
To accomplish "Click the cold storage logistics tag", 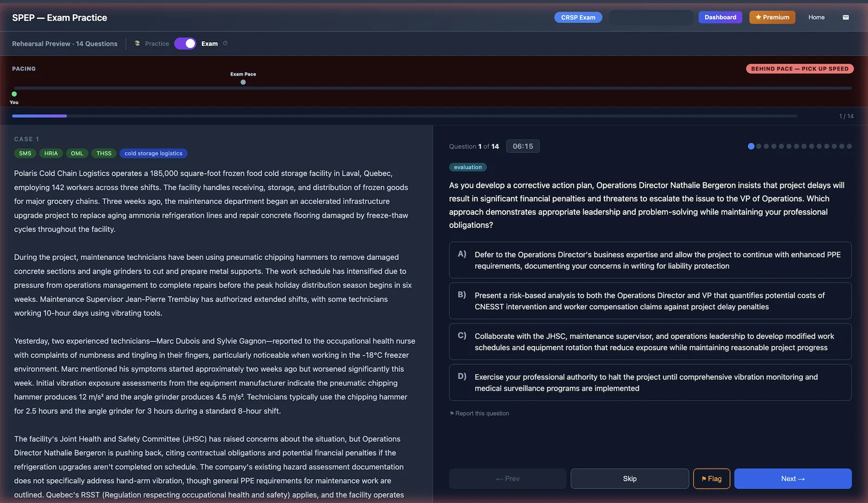I will click(x=154, y=154).
